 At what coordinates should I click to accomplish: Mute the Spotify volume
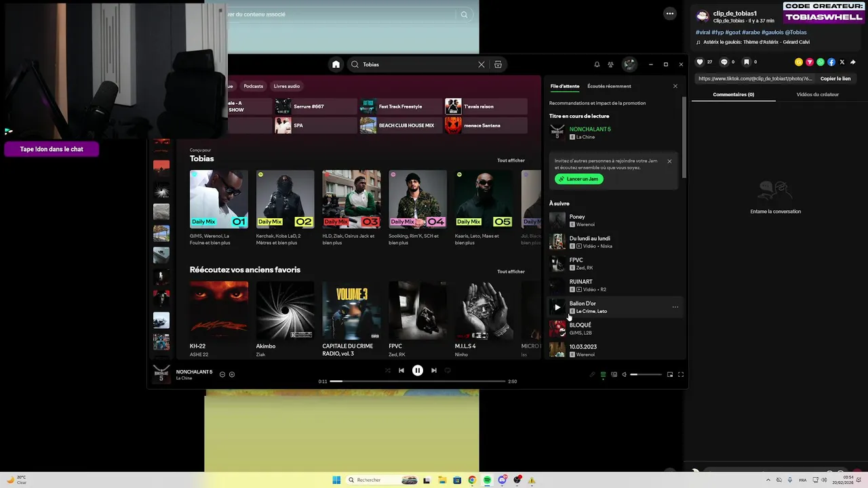pos(625,374)
